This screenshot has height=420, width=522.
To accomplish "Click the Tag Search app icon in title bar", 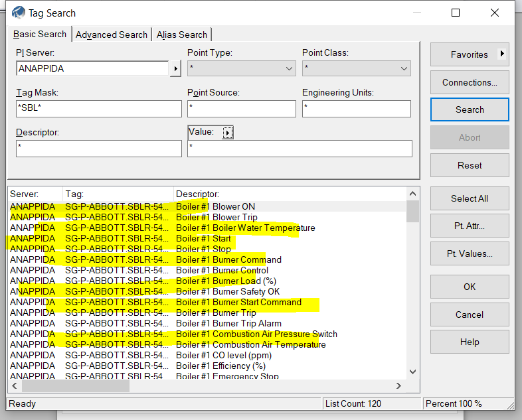I will click(19, 13).
